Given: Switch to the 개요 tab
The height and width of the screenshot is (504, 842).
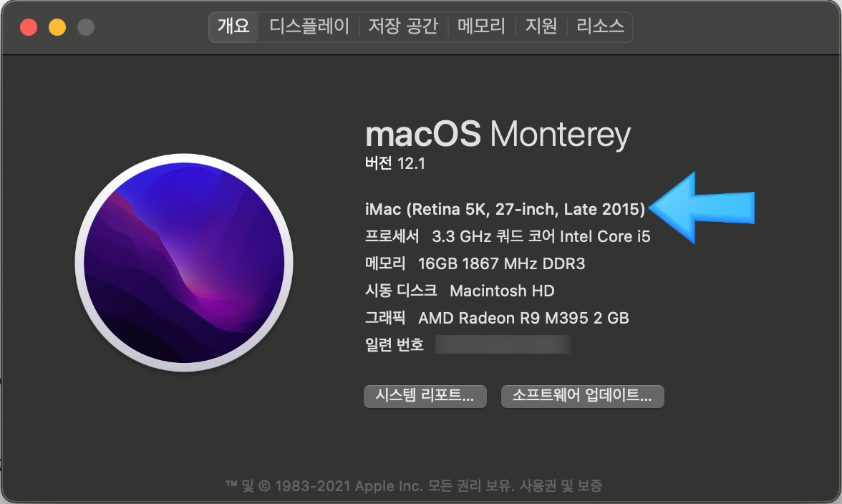Looking at the screenshot, I should tap(233, 26).
